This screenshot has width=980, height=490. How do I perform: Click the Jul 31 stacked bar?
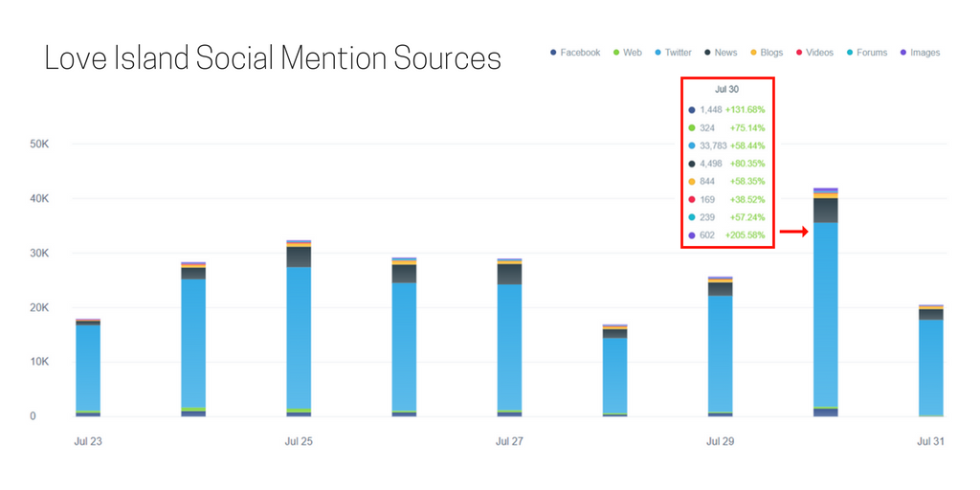(930, 361)
